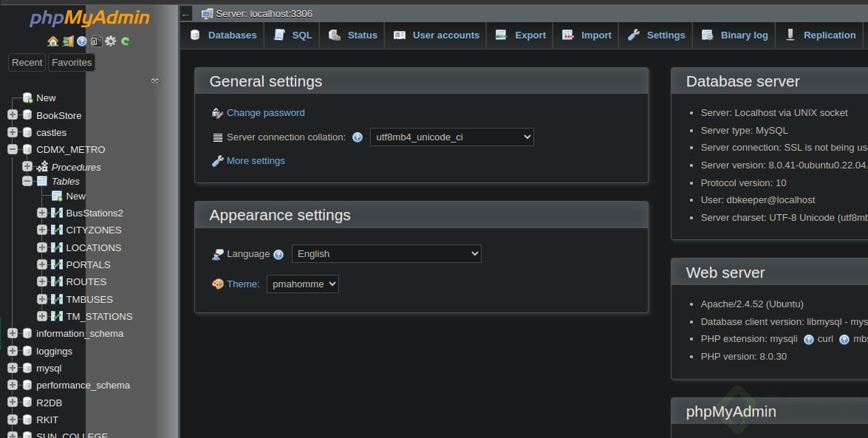This screenshot has width=868, height=438.
Task: Click the ROUTES table icon
Action: pos(56,281)
